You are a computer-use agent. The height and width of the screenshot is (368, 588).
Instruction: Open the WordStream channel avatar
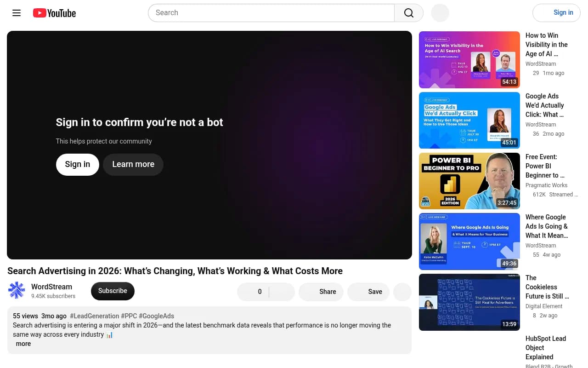[17, 290]
